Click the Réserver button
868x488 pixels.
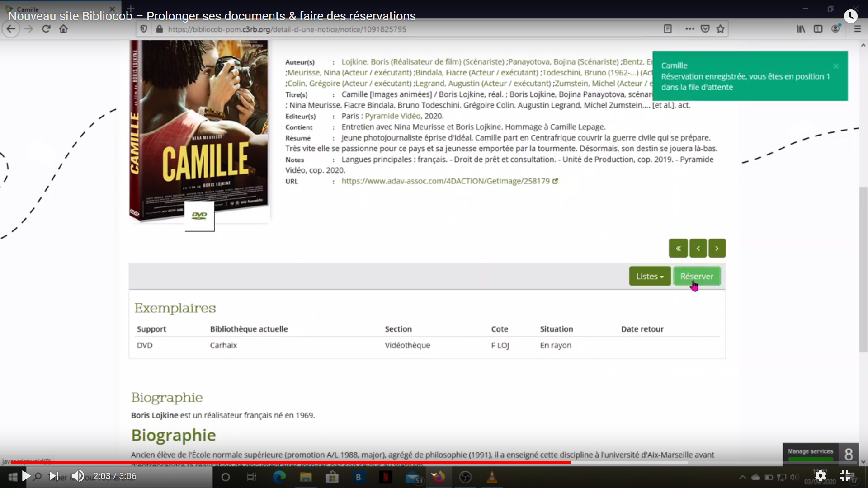click(697, 276)
